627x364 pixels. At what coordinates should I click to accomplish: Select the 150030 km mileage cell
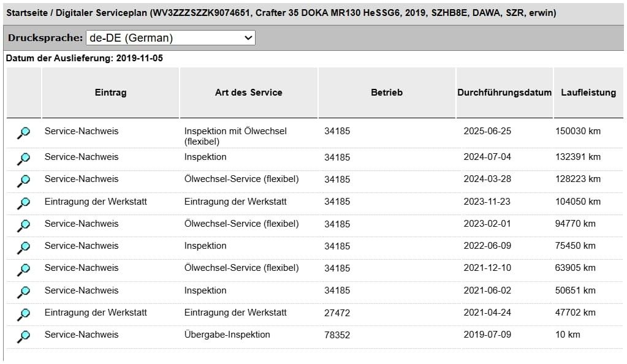click(x=578, y=131)
